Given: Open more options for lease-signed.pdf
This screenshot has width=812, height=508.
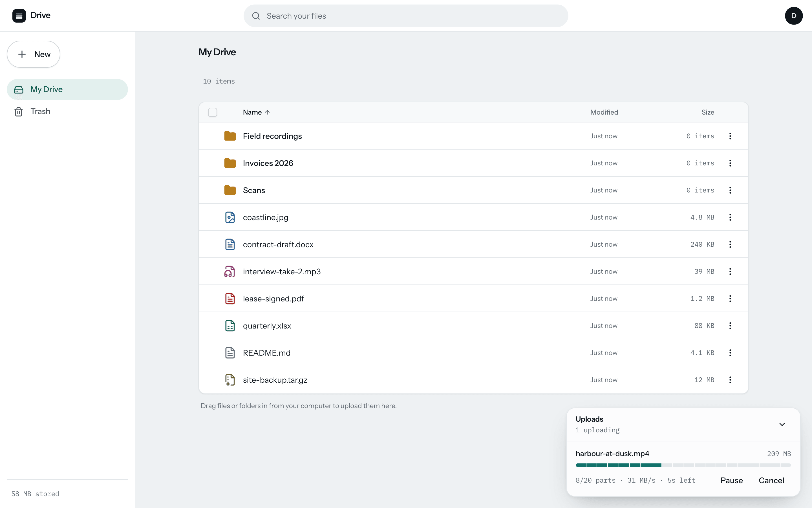Looking at the screenshot, I should 730,299.
